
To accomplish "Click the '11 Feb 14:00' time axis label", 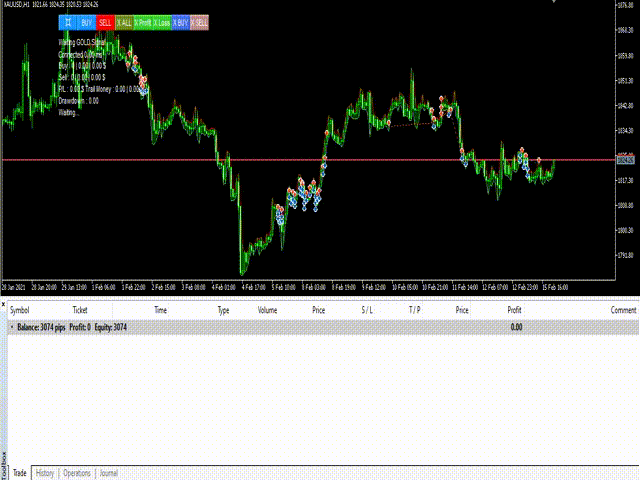I will coord(465,287).
